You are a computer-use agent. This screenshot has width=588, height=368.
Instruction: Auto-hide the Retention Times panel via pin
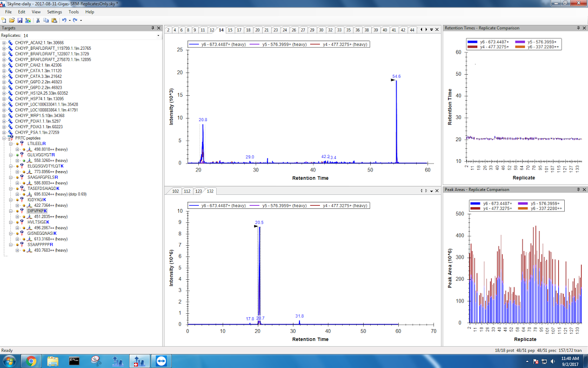pyautogui.click(x=577, y=28)
